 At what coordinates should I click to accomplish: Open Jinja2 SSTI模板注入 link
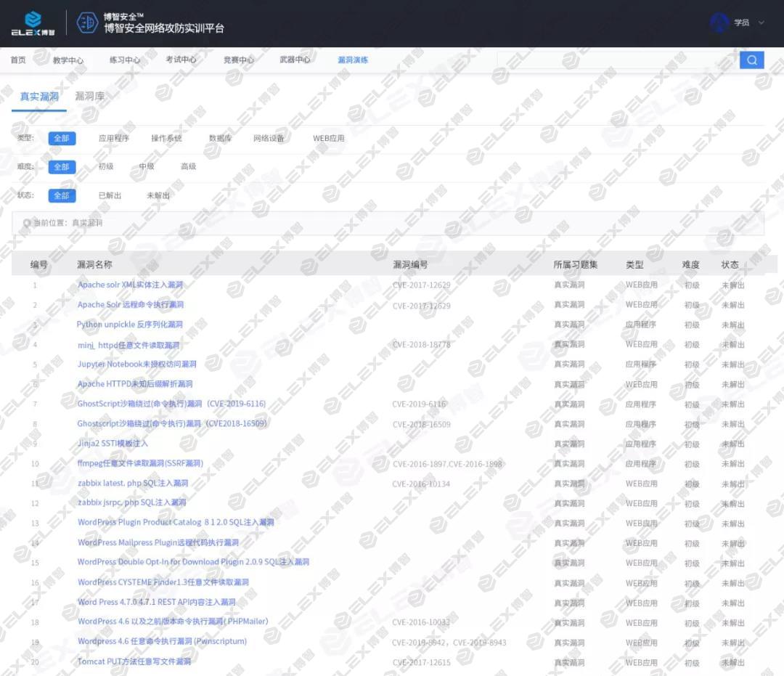point(113,444)
